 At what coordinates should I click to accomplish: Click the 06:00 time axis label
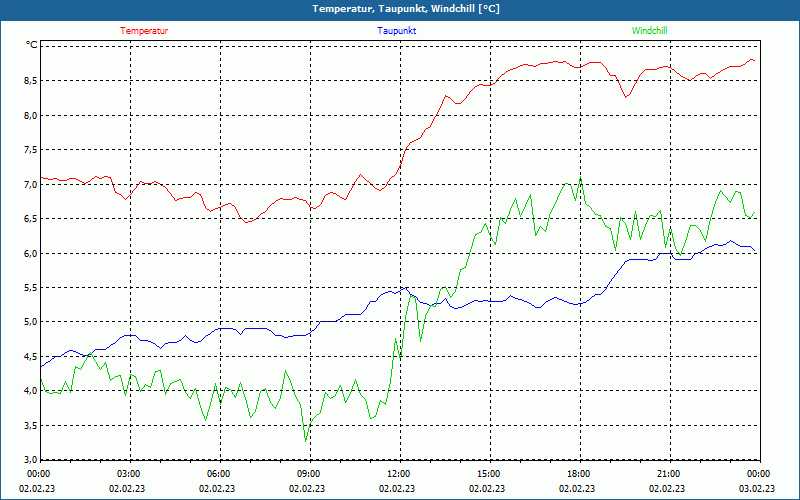218,474
